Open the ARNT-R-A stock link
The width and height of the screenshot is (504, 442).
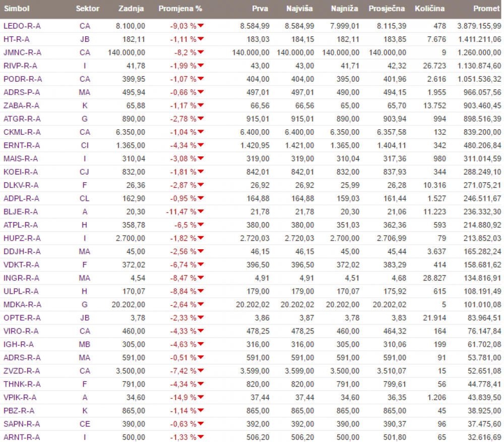click(22, 437)
